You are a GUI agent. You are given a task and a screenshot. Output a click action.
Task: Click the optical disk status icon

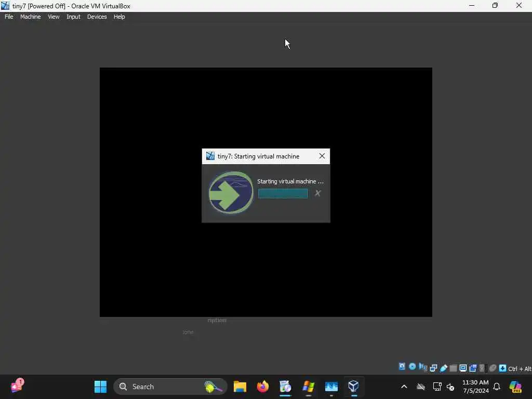point(412,367)
